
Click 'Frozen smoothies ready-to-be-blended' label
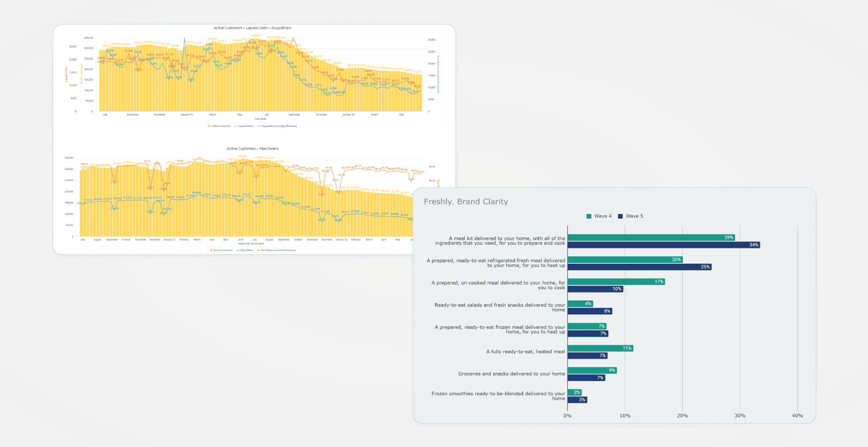[x=498, y=396]
